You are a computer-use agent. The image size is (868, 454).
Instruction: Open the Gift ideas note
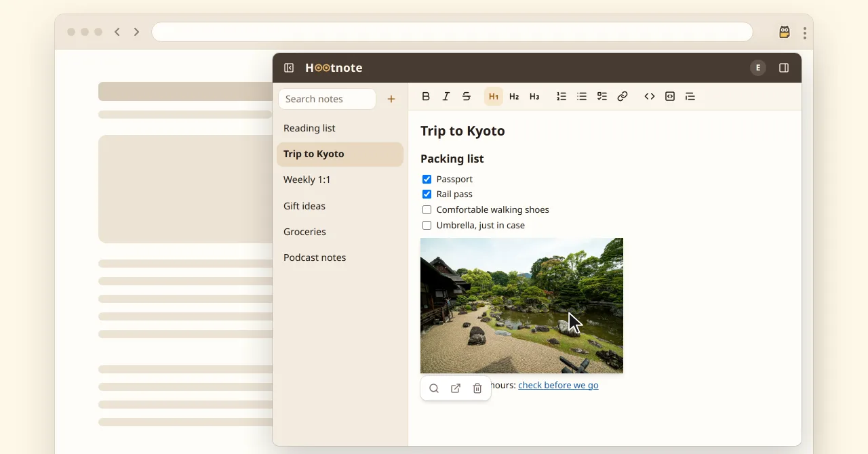(340, 206)
